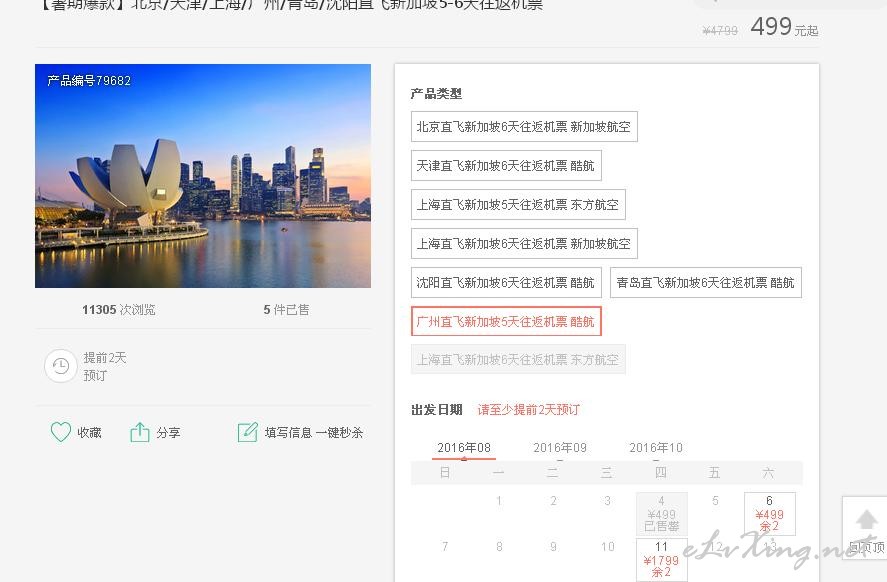The width and height of the screenshot is (887, 582).
Task: Click the clock advance-booking icon
Action: pos(61,366)
